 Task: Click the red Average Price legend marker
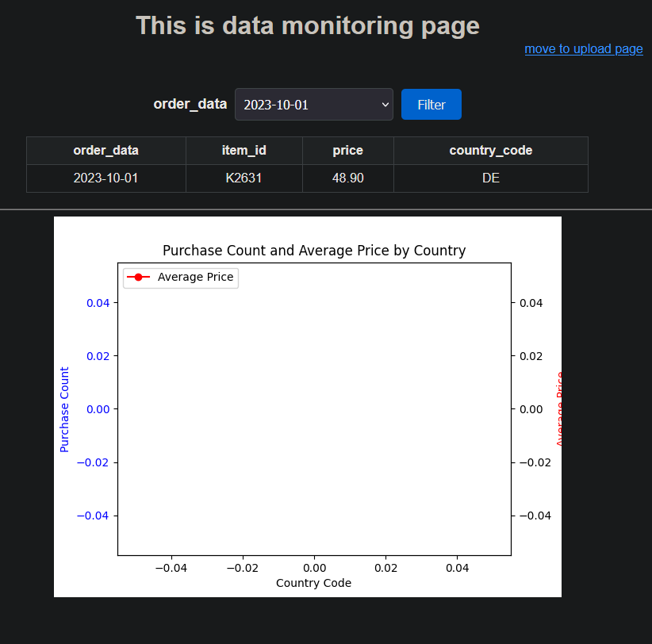click(141, 278)
